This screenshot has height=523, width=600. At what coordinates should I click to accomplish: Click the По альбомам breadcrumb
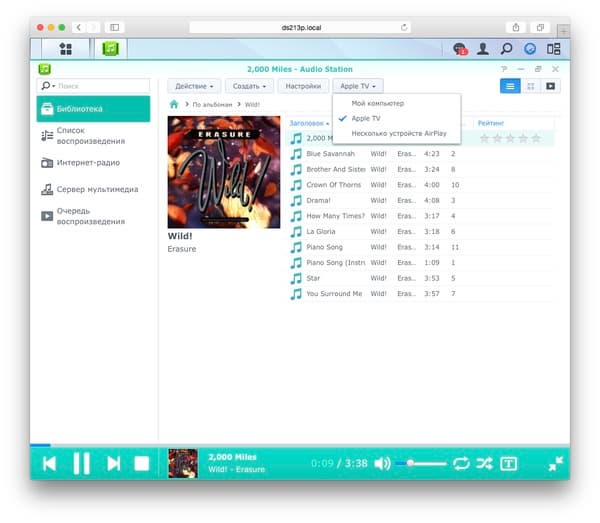pyautogui.click(x=212, y=104)
